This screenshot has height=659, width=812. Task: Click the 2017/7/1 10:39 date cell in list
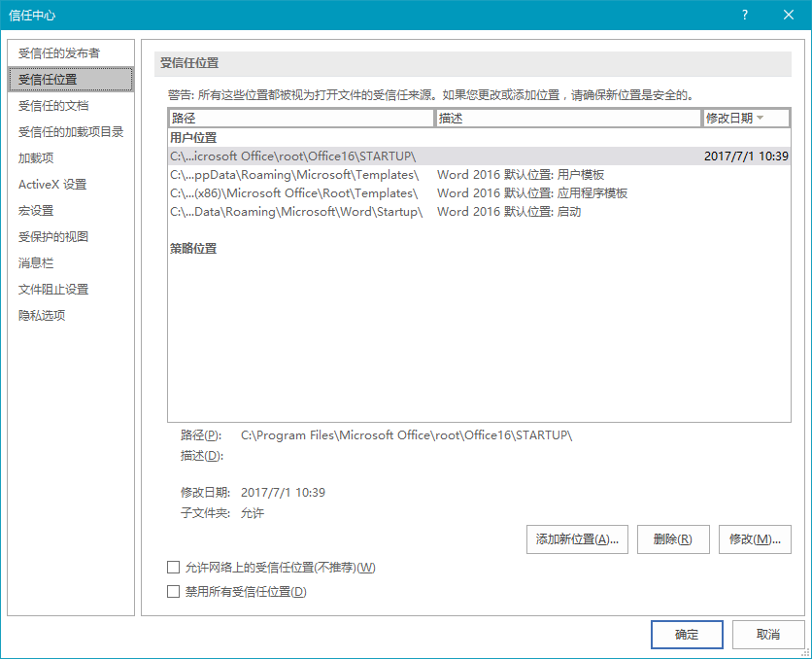[746, 156]
